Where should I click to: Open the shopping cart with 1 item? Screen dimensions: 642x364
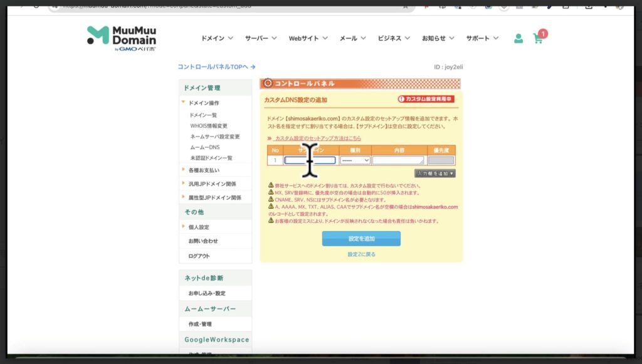538,38
